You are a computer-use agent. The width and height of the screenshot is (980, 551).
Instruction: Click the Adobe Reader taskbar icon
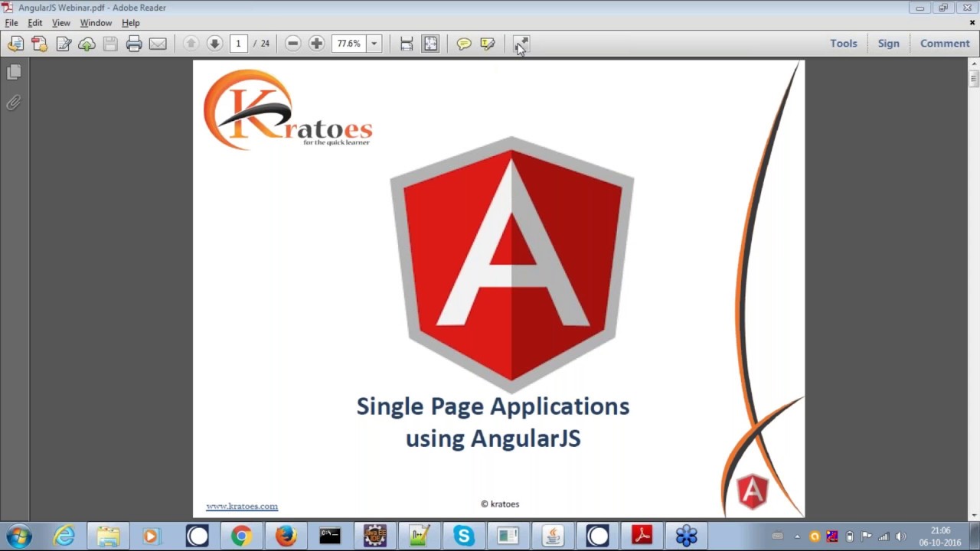(x=642, y=536)
